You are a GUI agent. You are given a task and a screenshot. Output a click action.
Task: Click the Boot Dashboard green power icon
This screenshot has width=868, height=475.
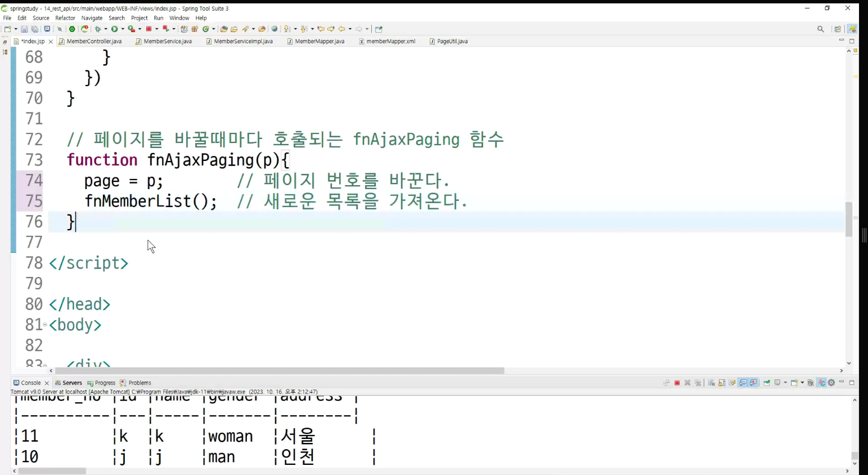(72, 29)
